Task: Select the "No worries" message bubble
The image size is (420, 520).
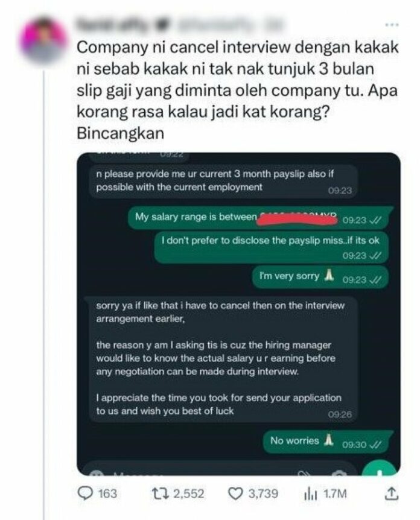Action: tap(327, 442)
